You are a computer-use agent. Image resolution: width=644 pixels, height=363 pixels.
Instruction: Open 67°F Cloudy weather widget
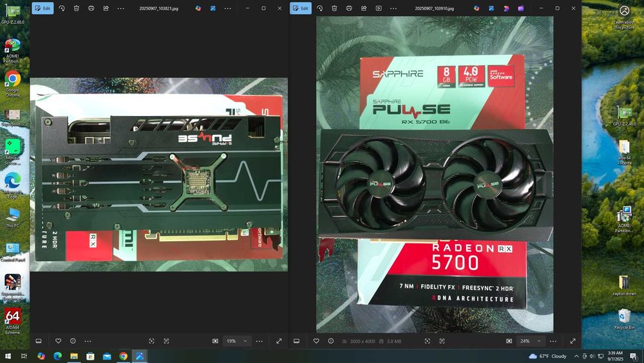[x=547, y=356]
